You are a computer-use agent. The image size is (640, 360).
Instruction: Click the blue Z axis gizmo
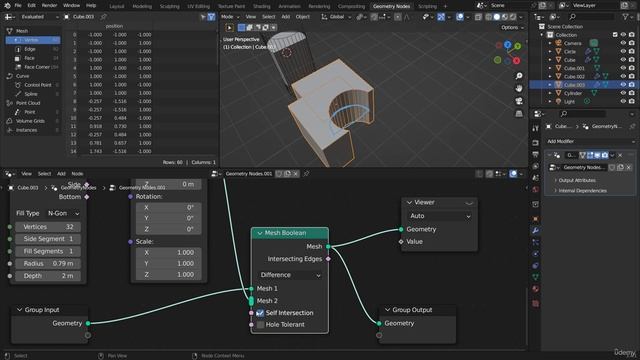click(507, 44)
